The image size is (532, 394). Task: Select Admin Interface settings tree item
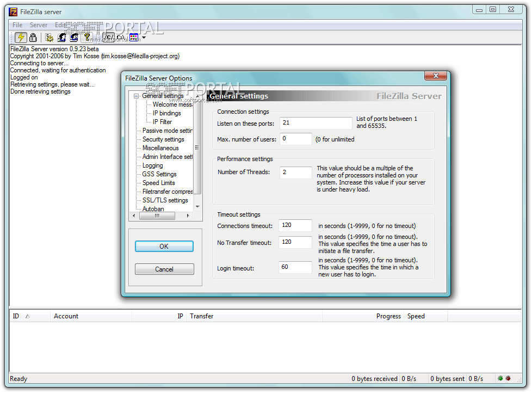click(167, 157)
